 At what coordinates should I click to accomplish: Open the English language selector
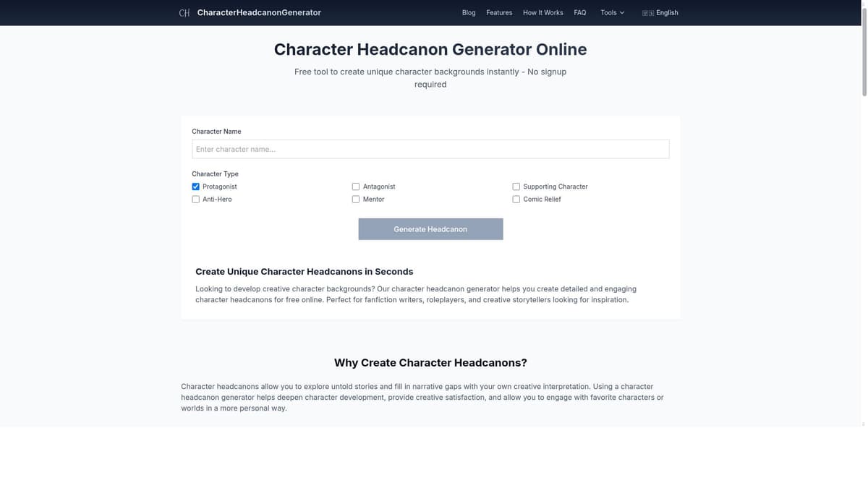(660, 12)
